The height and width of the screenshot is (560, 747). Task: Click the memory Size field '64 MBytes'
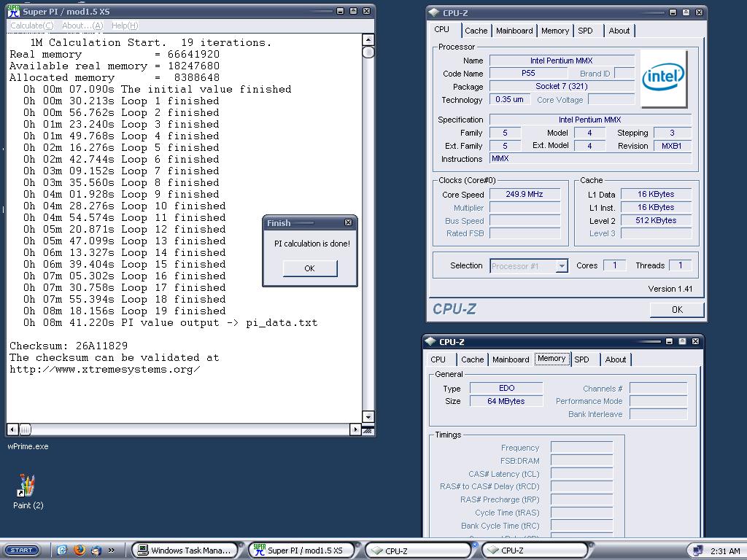point(506,401)
